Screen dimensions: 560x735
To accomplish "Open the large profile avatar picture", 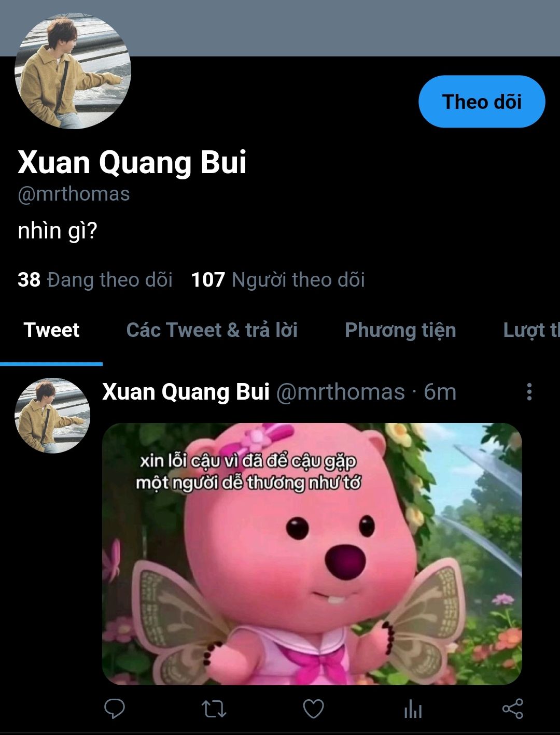I will coord(73,71).
